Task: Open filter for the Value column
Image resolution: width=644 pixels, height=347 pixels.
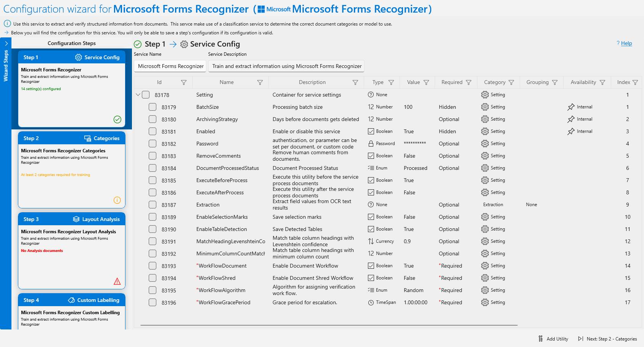Action: click(426, 82)
